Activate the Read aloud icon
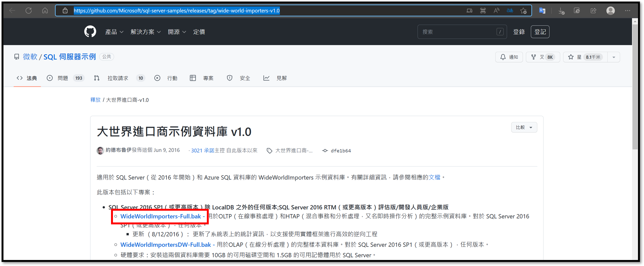The width and height of the screenshot is (644, 266). (x=496, y=10)
